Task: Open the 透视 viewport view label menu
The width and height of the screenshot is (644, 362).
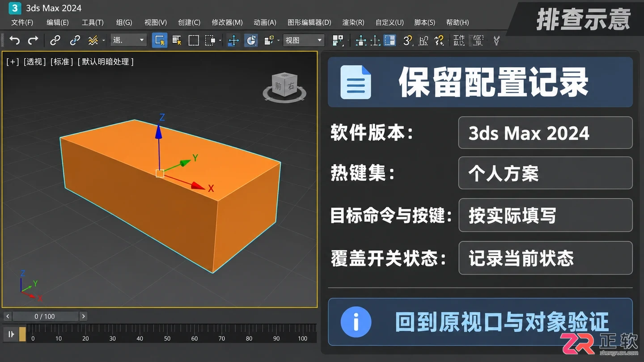Action: (x=35, y=62)
